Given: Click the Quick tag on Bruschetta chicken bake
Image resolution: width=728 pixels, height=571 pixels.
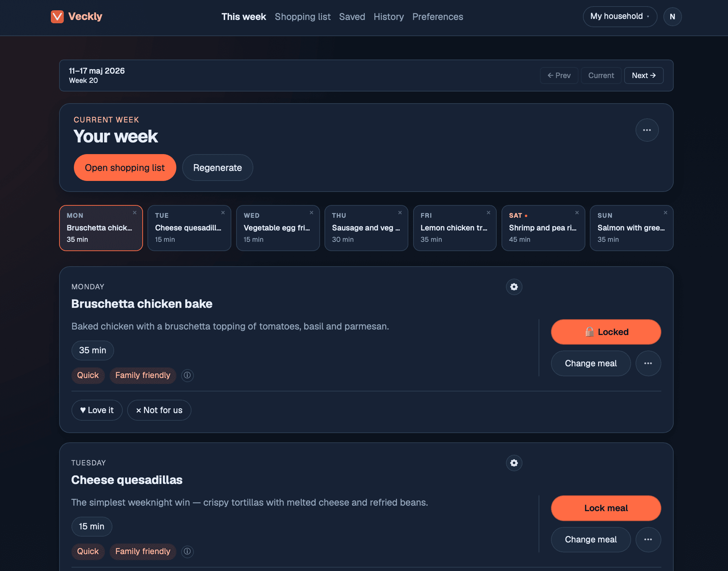Looking at the screenshot, I should [88, 375].
